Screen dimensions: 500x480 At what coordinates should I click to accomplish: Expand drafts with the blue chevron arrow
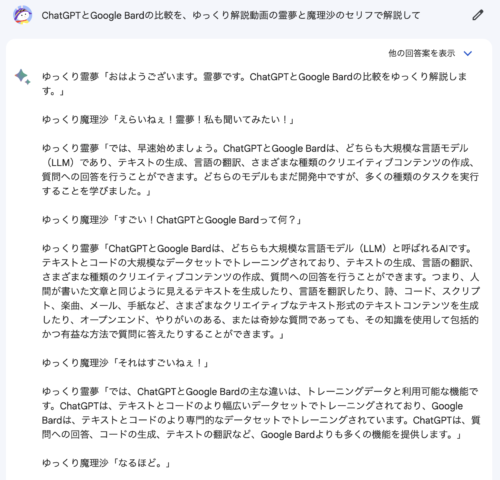tap(468, 53)
